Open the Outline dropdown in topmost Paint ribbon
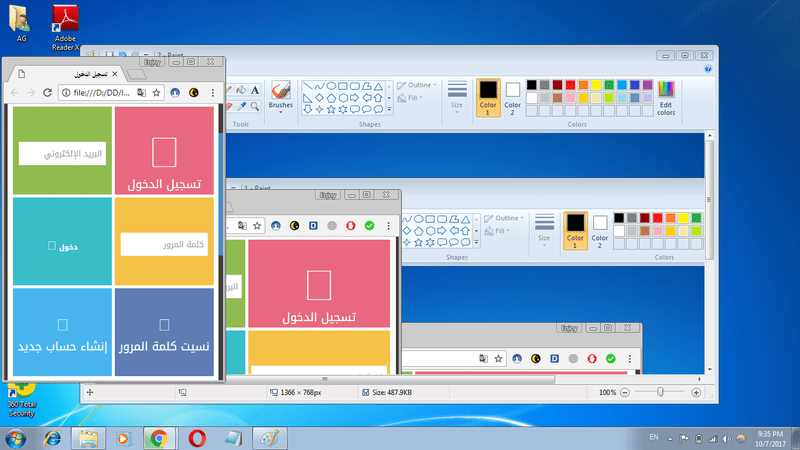The image size is (800, 450). [422, 85]
